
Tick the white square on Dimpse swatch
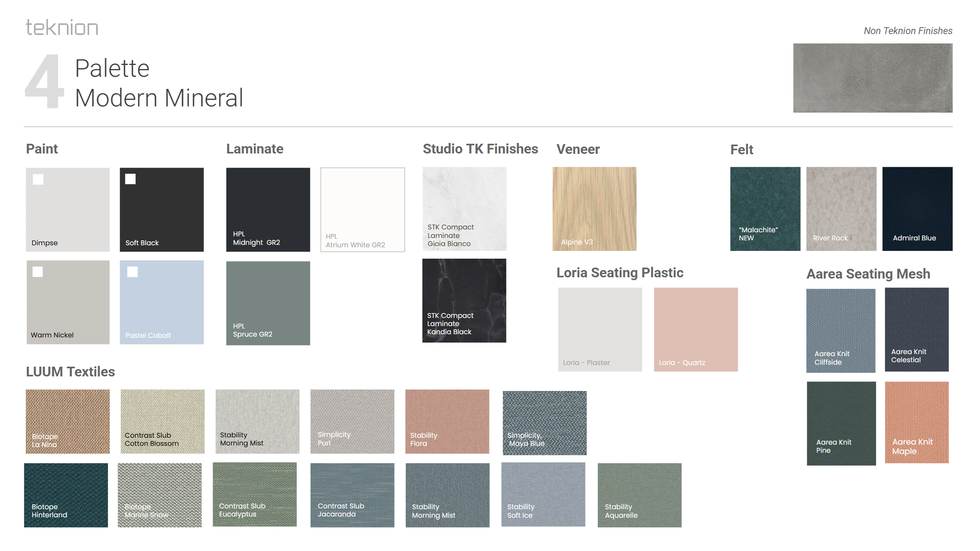[38, 179]
